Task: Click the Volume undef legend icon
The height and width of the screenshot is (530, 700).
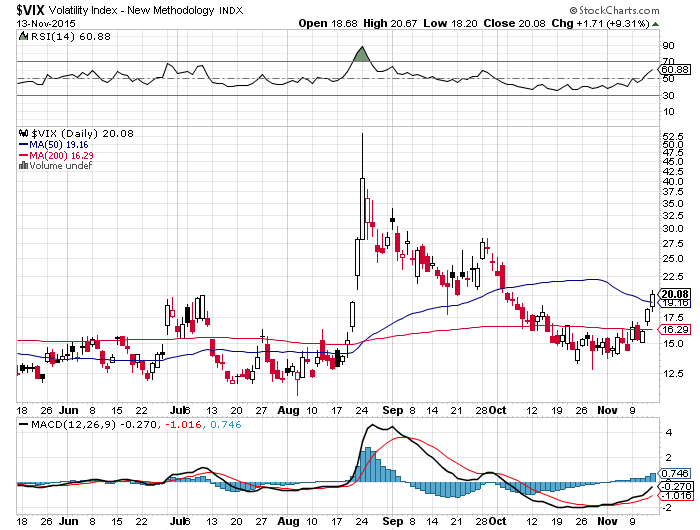Action: click(x=23, y=166)
